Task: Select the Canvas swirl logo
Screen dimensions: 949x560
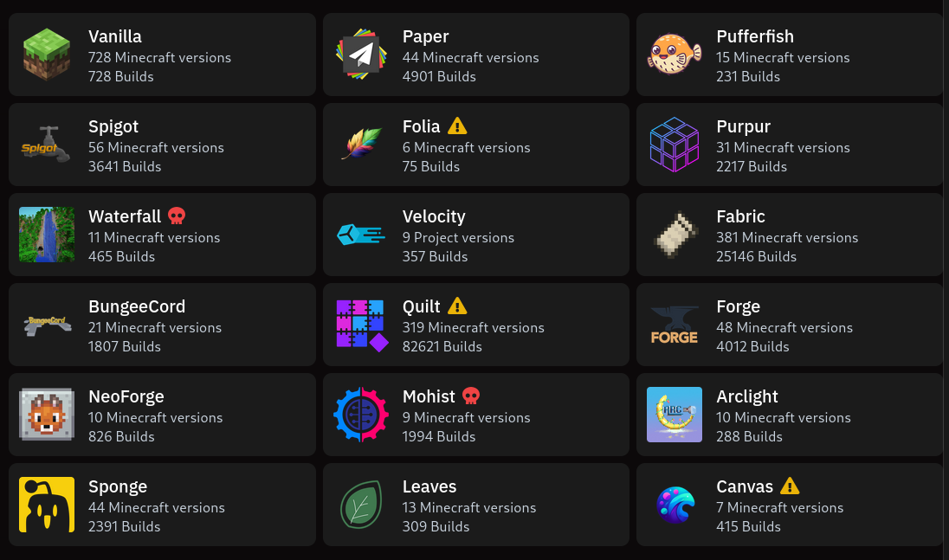Action: [x=675, y=505]
